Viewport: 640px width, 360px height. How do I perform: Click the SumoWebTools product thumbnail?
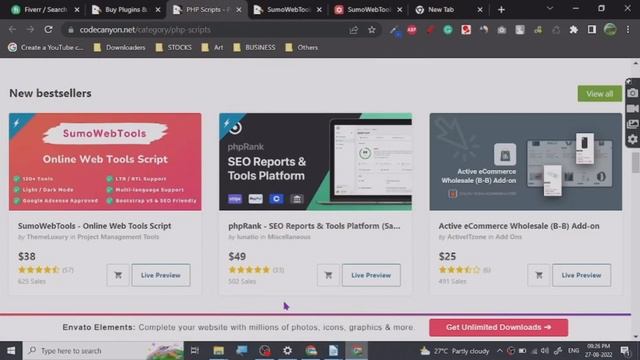105,162
